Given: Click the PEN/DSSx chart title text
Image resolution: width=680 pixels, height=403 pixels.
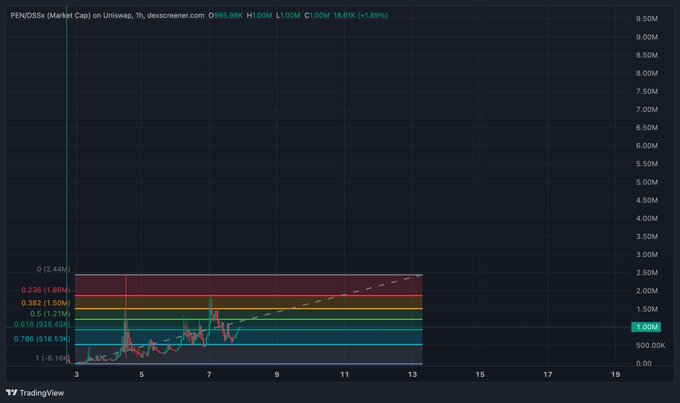Looking at the screenshot, I should (x=107, y=15).
